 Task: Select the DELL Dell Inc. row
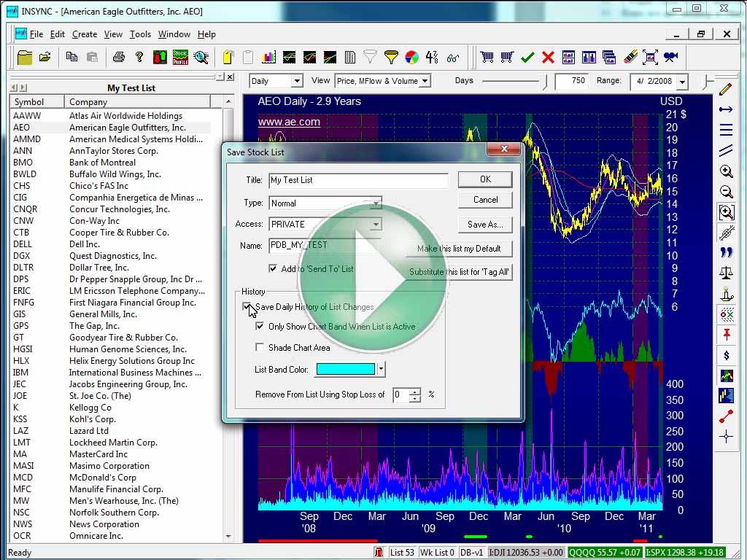110,244
